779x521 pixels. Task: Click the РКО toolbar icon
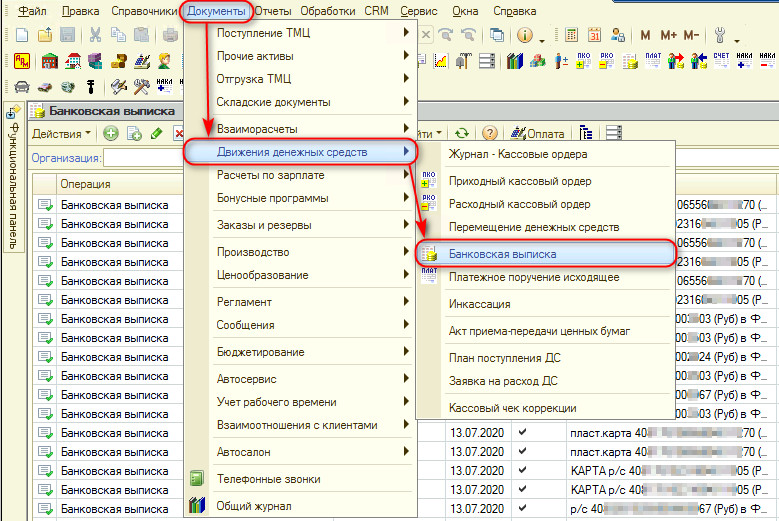[607, 61]
